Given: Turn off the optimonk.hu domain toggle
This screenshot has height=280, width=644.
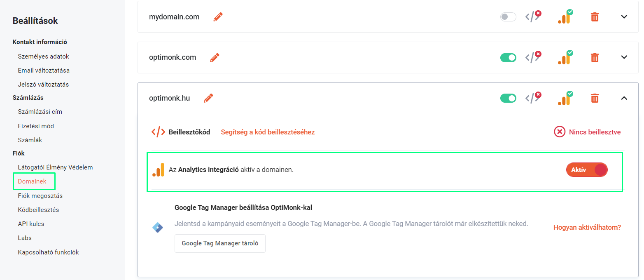Looking at the screenshot, I should (x=508, y=98).
